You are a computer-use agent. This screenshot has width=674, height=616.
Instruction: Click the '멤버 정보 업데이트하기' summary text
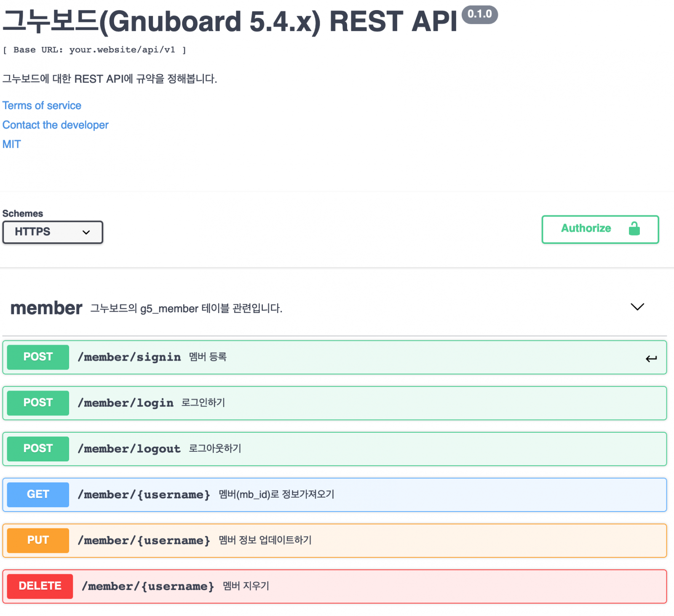[x=265, y=540]
